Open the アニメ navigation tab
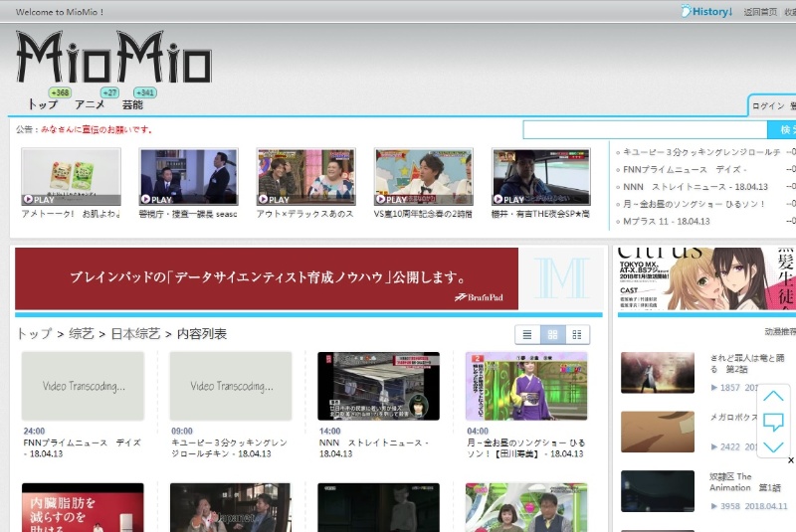 point(90,104)
